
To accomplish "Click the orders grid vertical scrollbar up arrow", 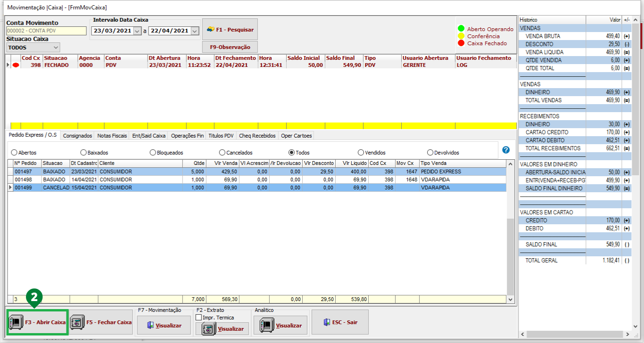I will pos(510,163).
